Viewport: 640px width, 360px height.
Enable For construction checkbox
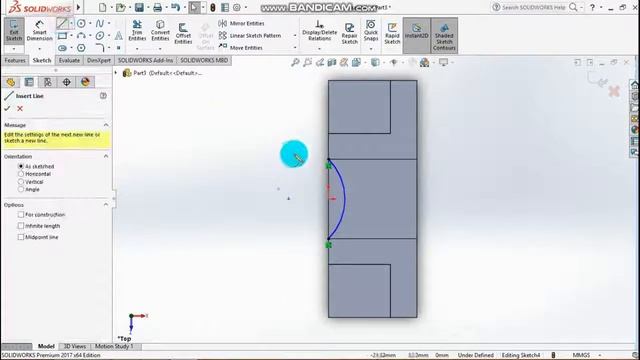click(x=21, y=214)
